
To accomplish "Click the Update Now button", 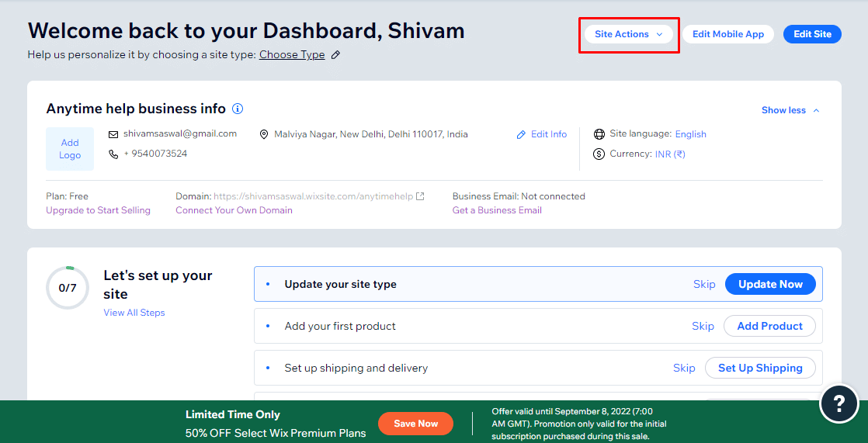I will tap(771, 284).
